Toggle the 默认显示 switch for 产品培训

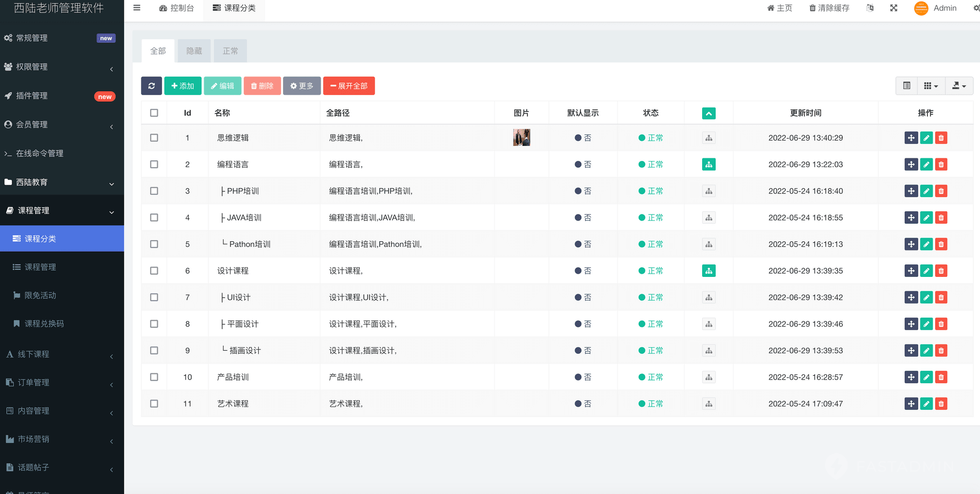pos(583,377)
